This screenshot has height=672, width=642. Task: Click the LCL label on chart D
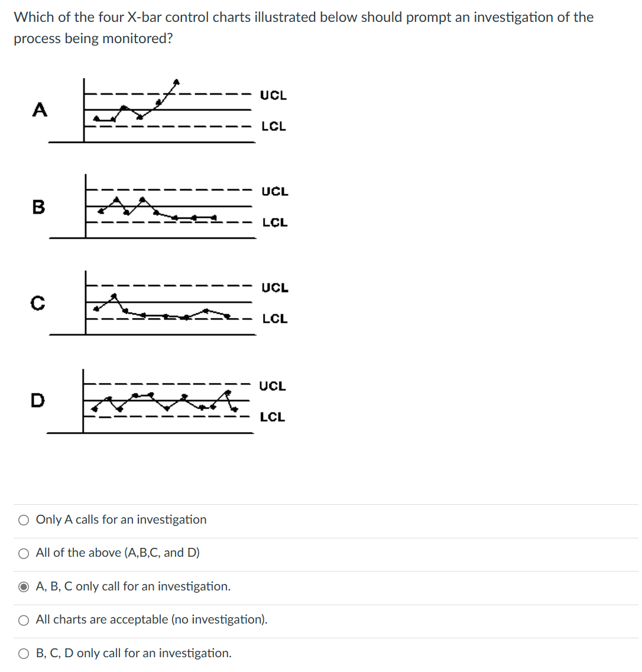[x=273, y=417]
